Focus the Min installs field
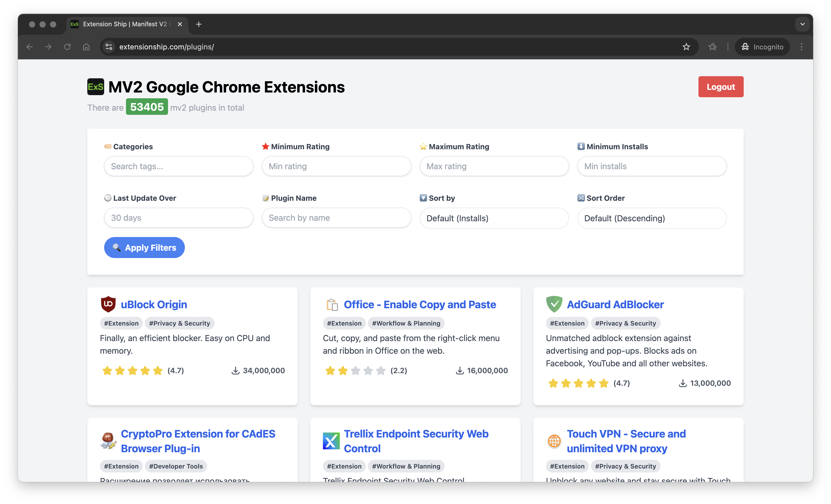 click(652, 166)
